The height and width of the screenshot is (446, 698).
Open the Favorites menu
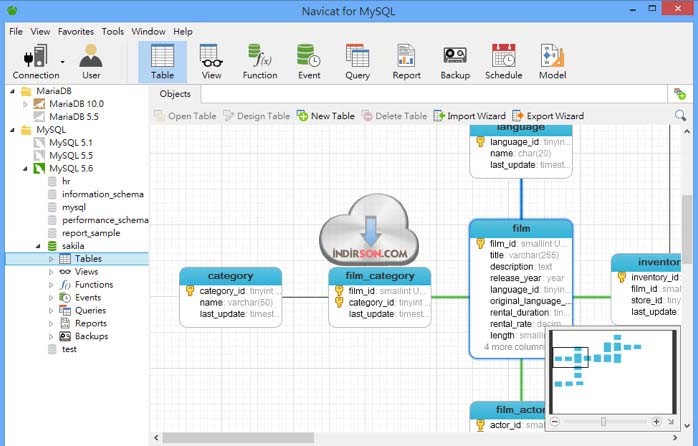76,32
